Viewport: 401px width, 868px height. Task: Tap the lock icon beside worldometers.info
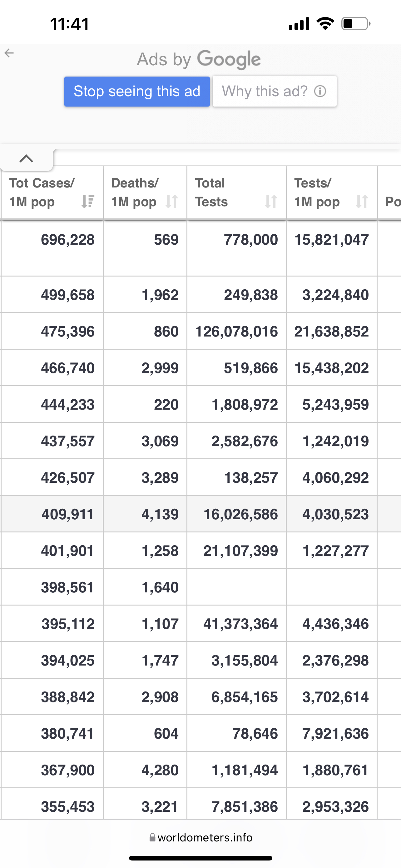tap(152, 837)
